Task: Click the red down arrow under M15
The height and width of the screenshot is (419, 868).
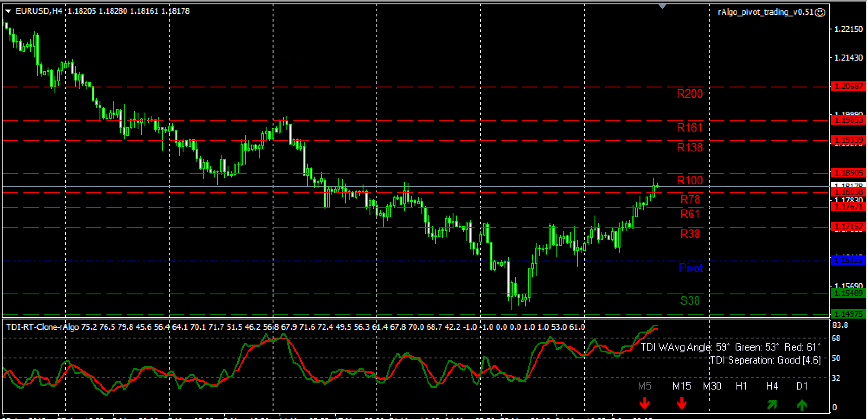Action: [x=682, y=403]
